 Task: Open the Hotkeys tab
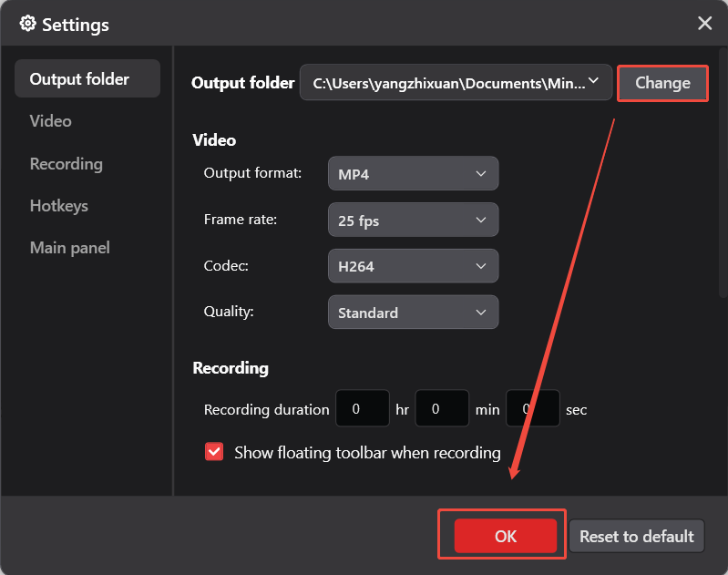click(59, 206)
